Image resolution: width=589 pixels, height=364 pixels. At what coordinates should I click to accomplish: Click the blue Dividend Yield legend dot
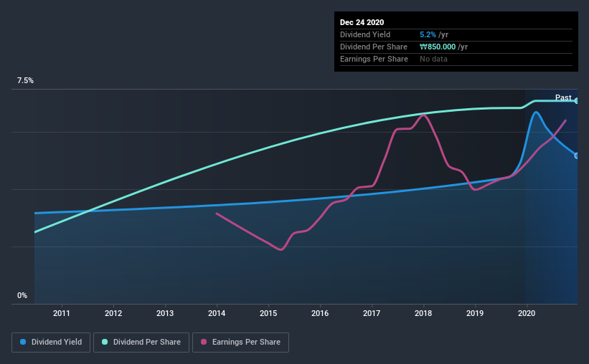23,342
